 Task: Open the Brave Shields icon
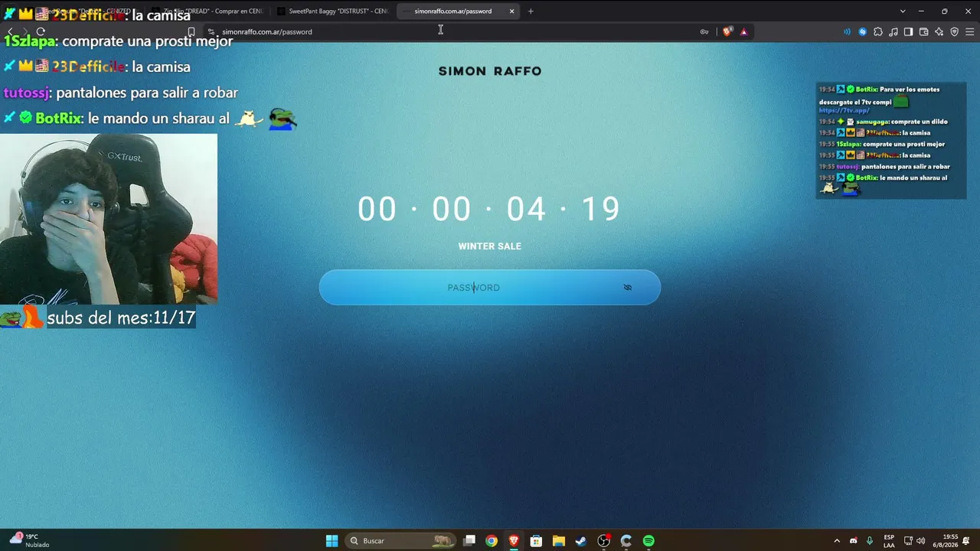pyautogui.click(x=727, y=31)
